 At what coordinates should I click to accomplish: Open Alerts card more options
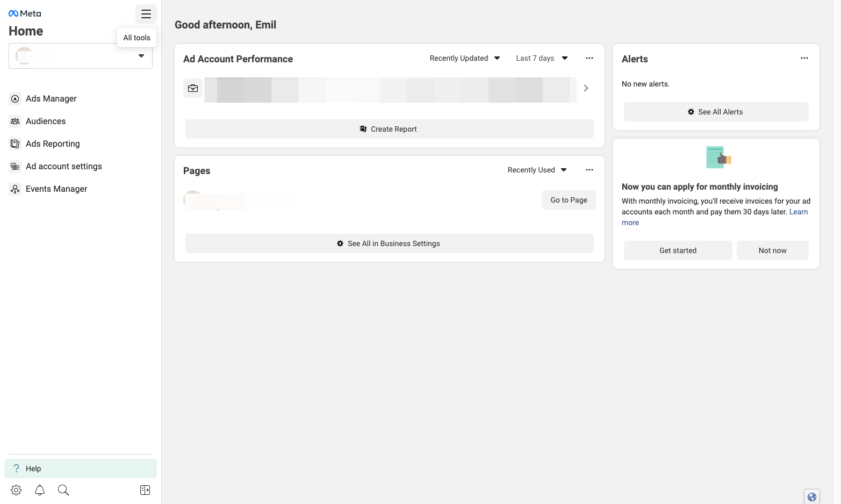[804, 58]
